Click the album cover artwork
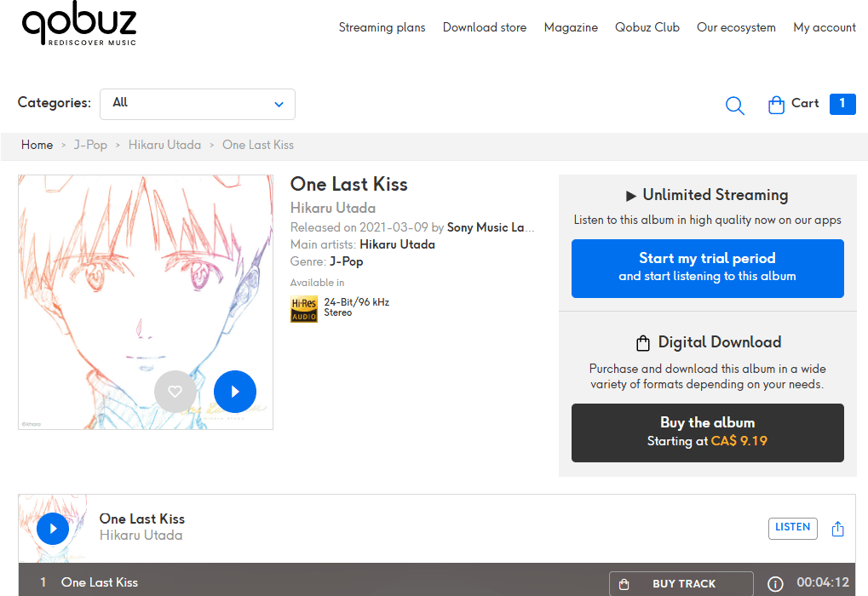This screenshot has height=596, width=868. pos(145,281)
